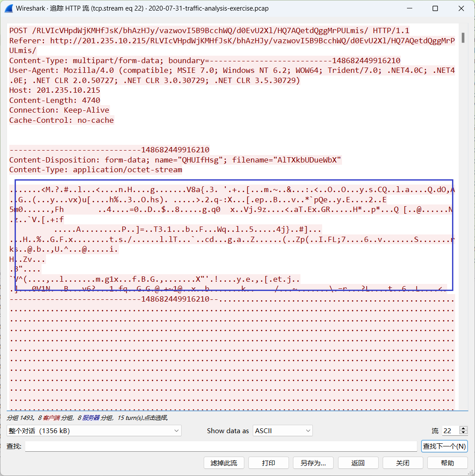Open help with the 帮助 button
This screenshot has height=476, width=475.
tap(447, 463)
